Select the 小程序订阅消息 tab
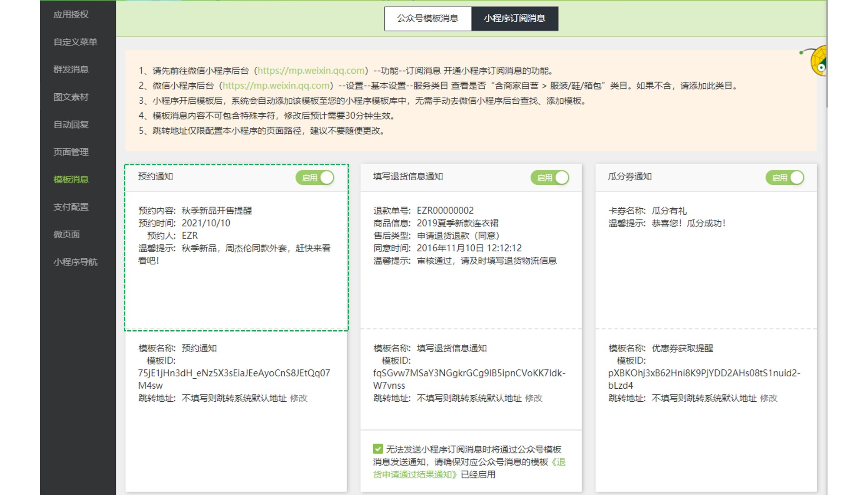This screenshot has height=495, width=868. point(515,18)
